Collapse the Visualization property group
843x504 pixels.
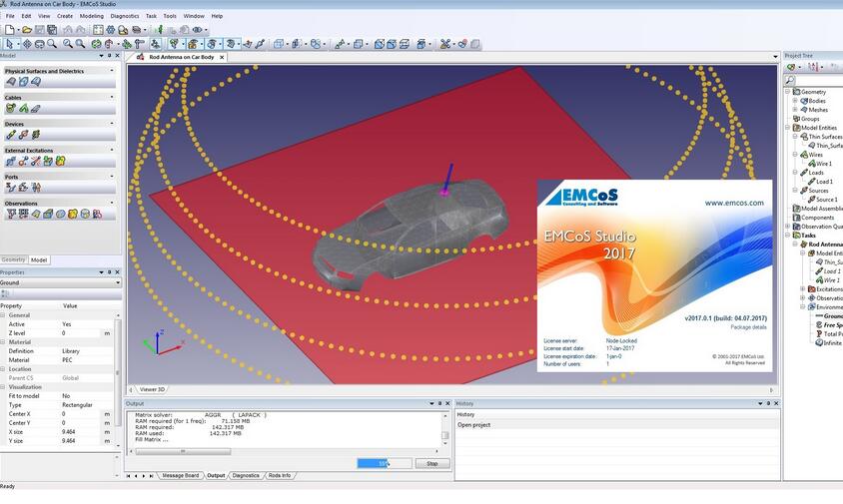(x=3, y=387)
